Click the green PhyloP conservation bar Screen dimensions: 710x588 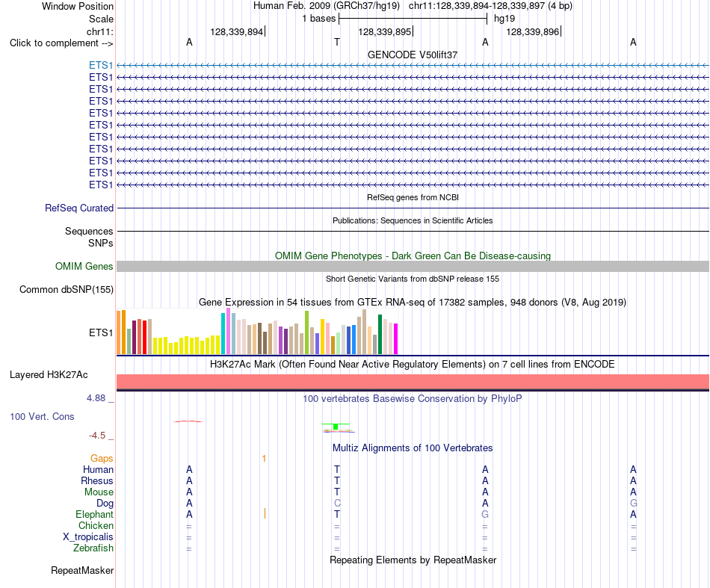(x=336, y=427)
